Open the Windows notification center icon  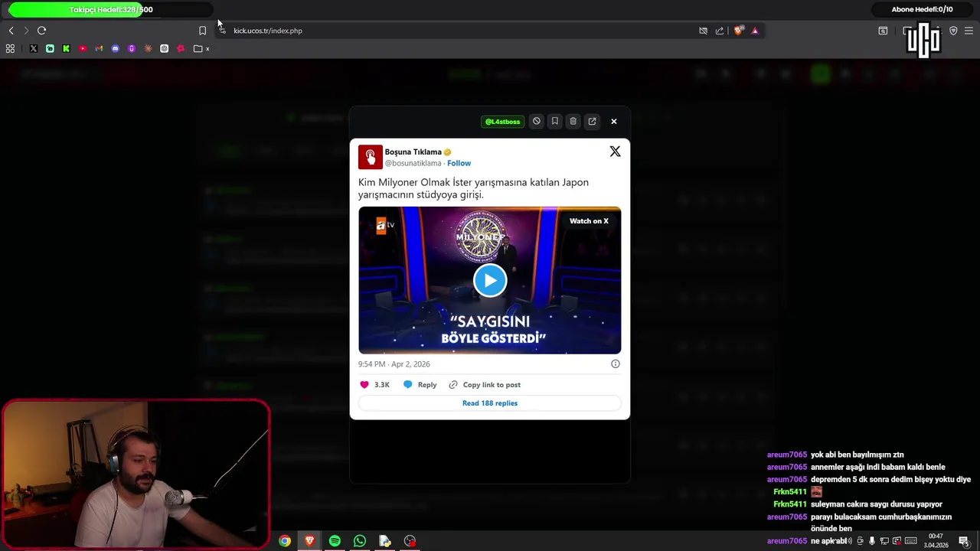964,541
